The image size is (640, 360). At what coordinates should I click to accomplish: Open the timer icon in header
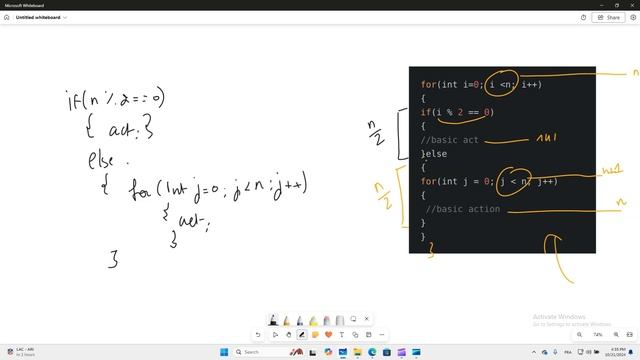coord(583,18)
